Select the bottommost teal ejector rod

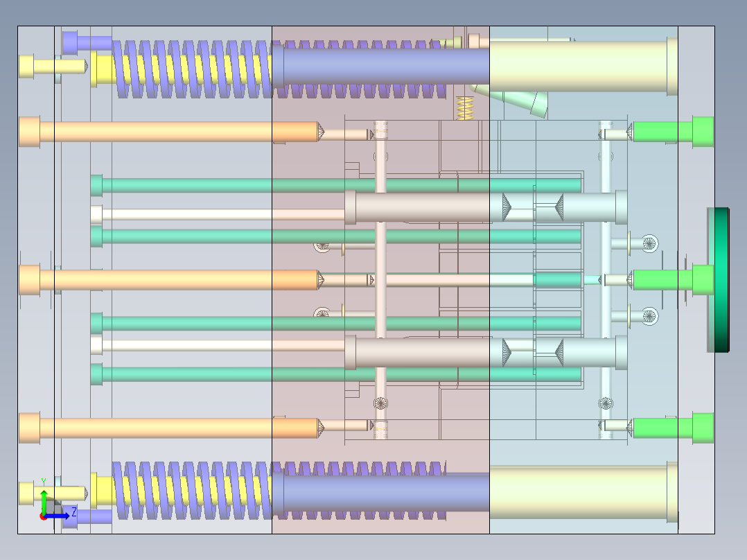[x=336, y=374]
